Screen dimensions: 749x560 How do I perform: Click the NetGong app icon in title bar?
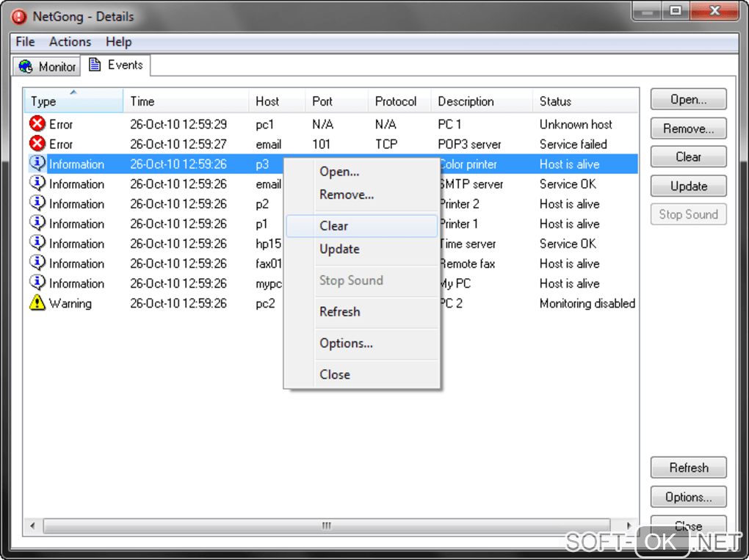(19, 17)
